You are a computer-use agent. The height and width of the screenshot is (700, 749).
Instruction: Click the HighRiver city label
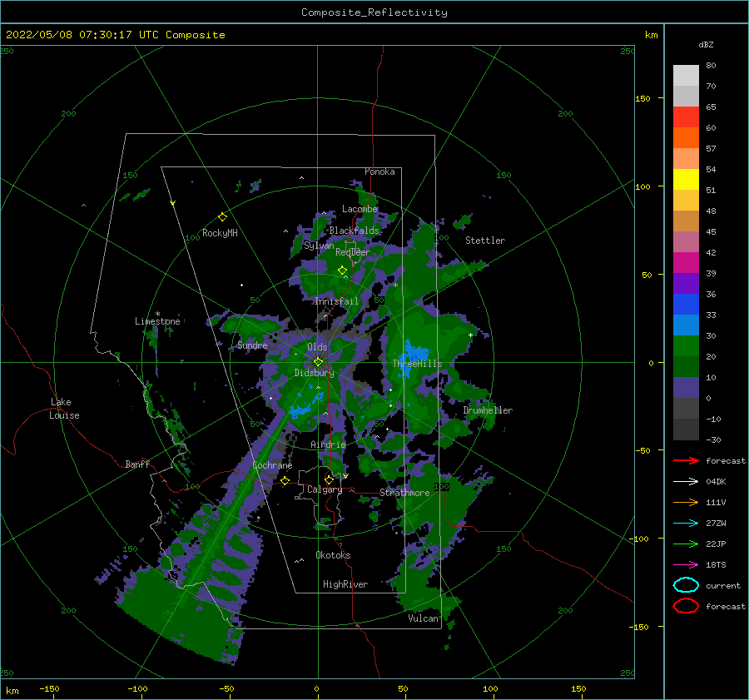[x=345, y=584]
